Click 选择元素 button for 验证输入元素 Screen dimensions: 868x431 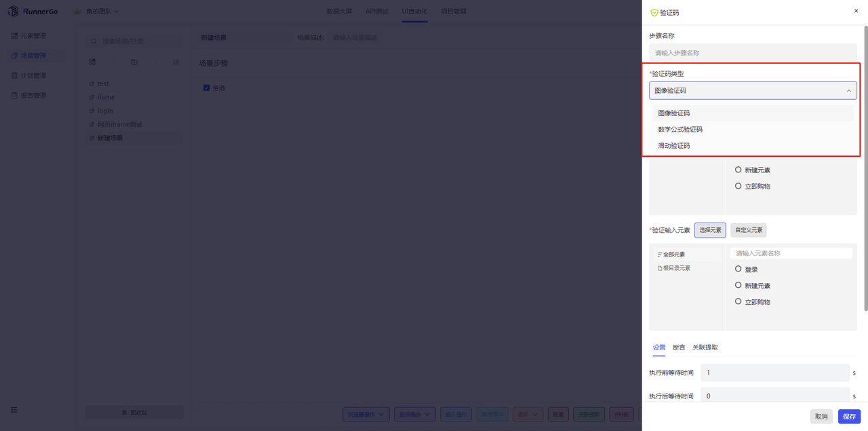click(x=711, y=230)
